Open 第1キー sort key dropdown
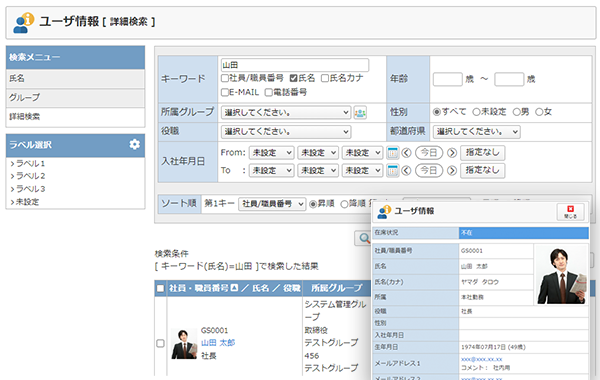This screenshot has width=600, height=380. coord(272,204)
